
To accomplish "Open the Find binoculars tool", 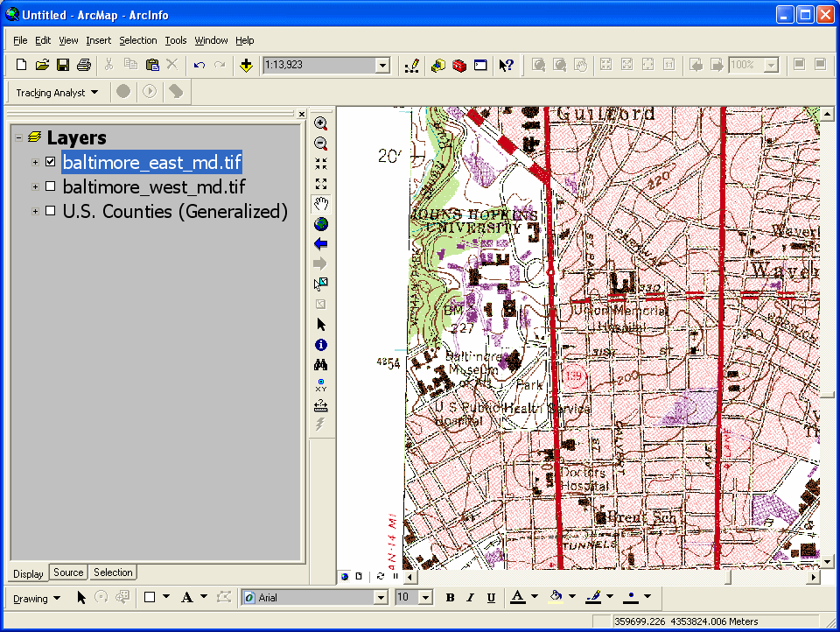I will point(321,365).
